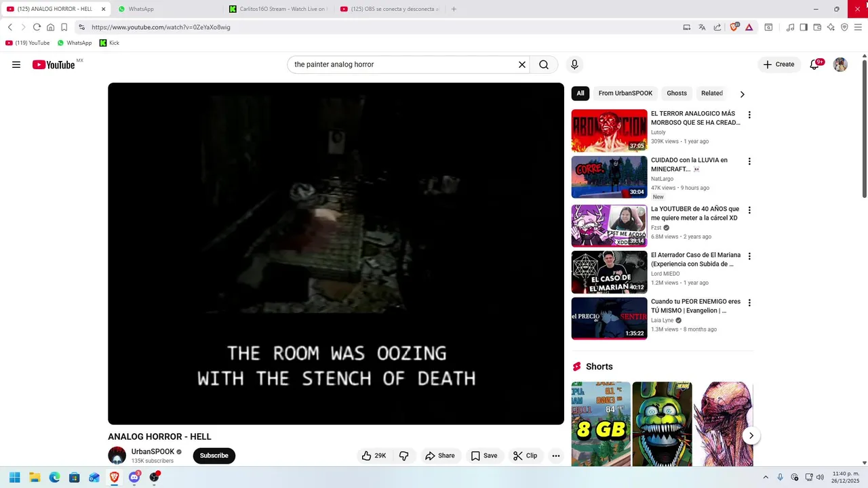Open the notifications bell
Screen dimensions: 868x488
[815, 64]
